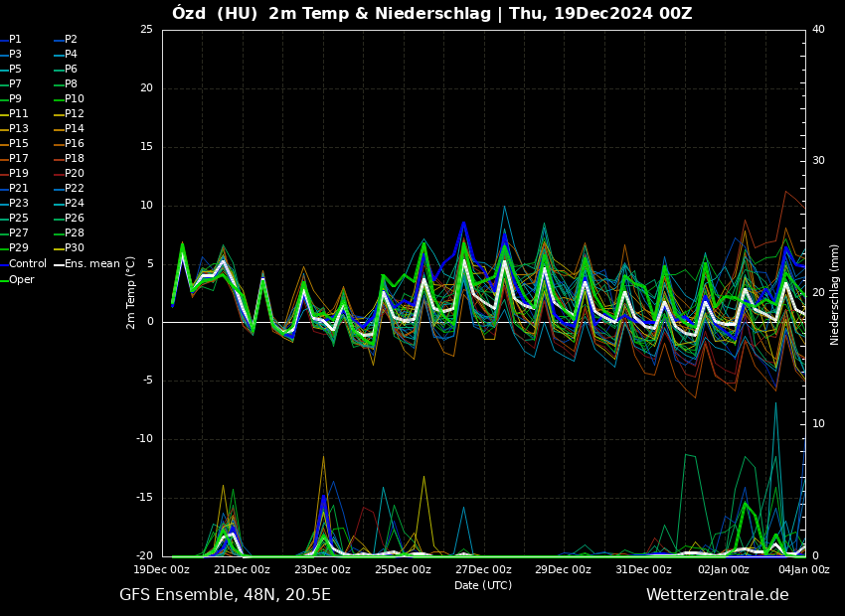Screen dimensions: 845x616
Task: Click the 25Dec 00z date tick label
Action: [403, 570]
